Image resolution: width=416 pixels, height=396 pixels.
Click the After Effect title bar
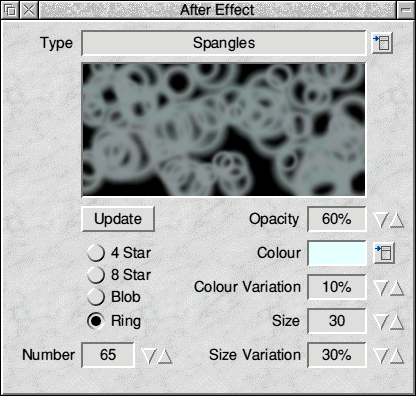pyautogui.click(x=217, y=10)
